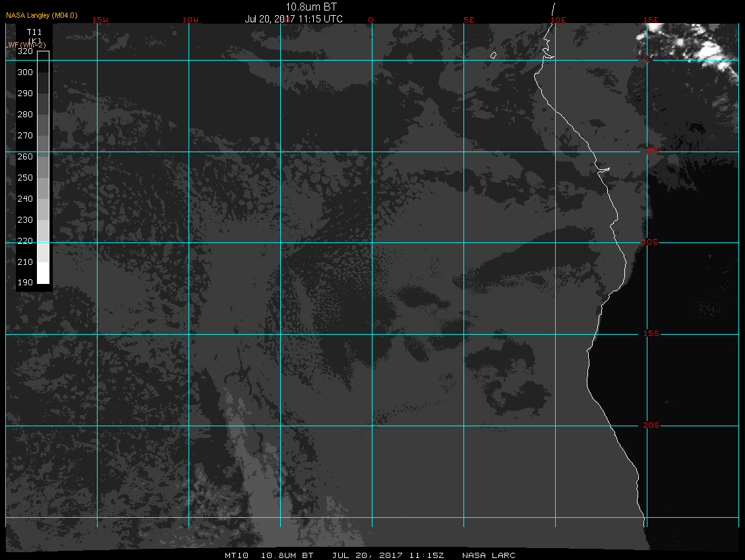Screen dimensions: 745x560
Task: Click the '0' longitude label at top
Action: [x=371, y=20]
